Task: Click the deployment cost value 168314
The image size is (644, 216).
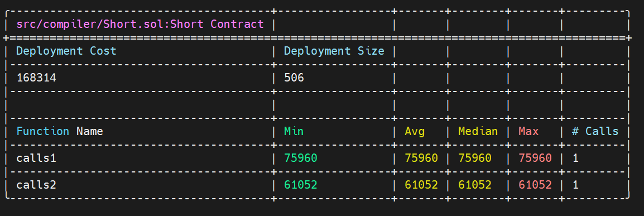Action: [37, 78]
